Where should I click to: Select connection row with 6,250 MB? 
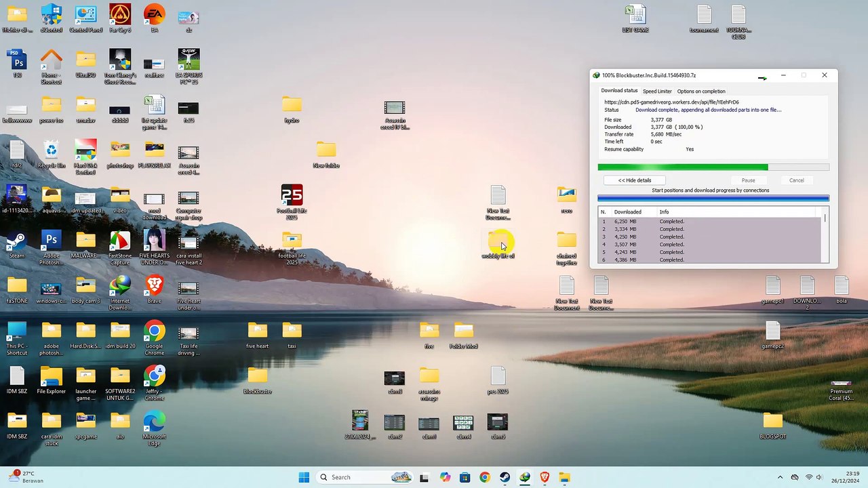click(709, 222)
